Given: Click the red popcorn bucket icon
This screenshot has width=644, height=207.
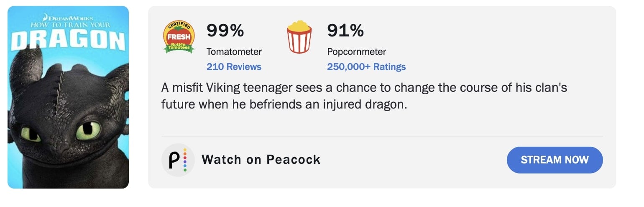Looking at the screenshot, I should [x=299, y=38].
